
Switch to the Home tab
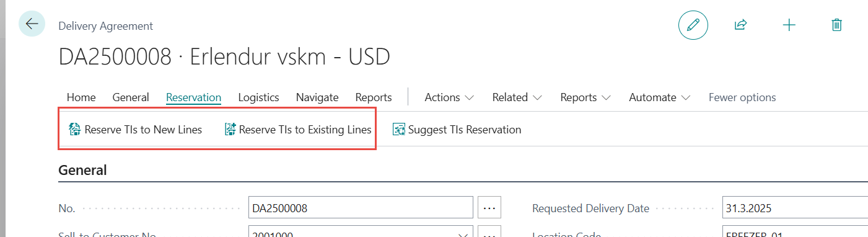click(81, 97)
